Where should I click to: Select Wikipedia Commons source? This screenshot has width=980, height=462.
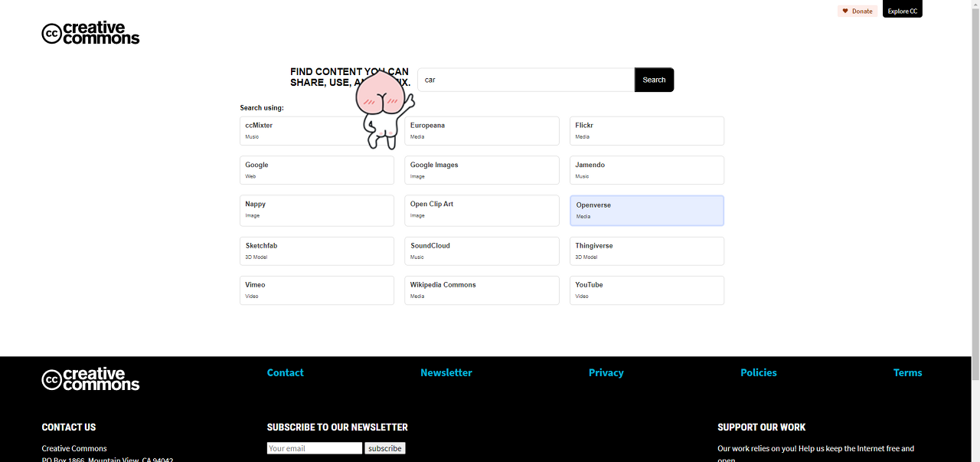[482, 290]
